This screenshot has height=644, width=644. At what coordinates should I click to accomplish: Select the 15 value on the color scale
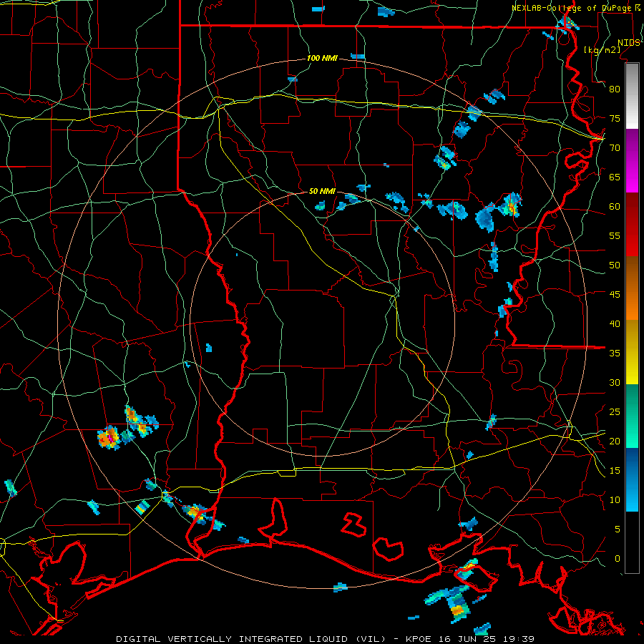pyautogui.click(x=615, y=471)
